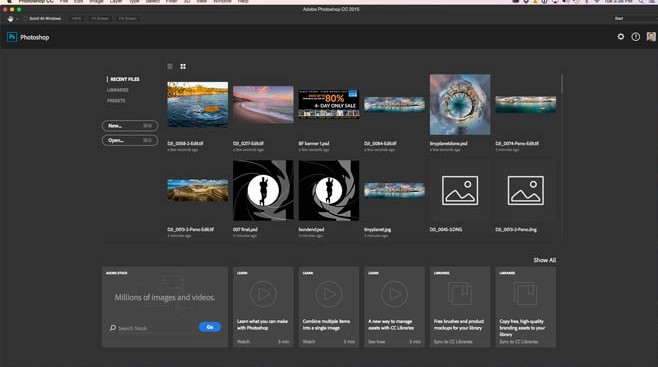Open the Layer menu in menu bar
The width and height of the screenshot is (658, 367).
tap(116, 2)
